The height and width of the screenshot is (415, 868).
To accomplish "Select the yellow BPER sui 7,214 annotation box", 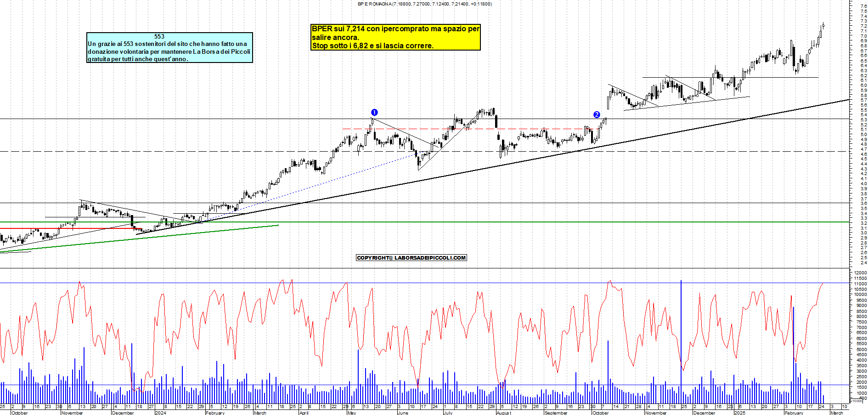I will click(395, 37).
